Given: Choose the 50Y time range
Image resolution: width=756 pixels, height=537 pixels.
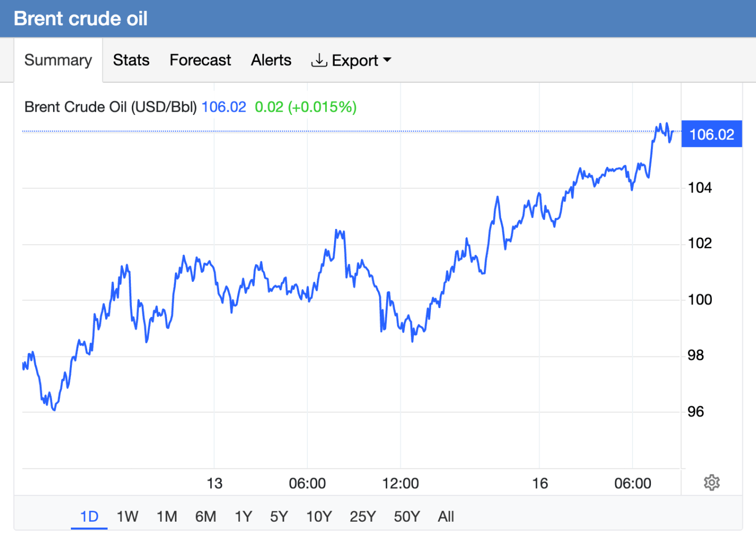Looking at the screenshot, I should (x=407, y=517).
